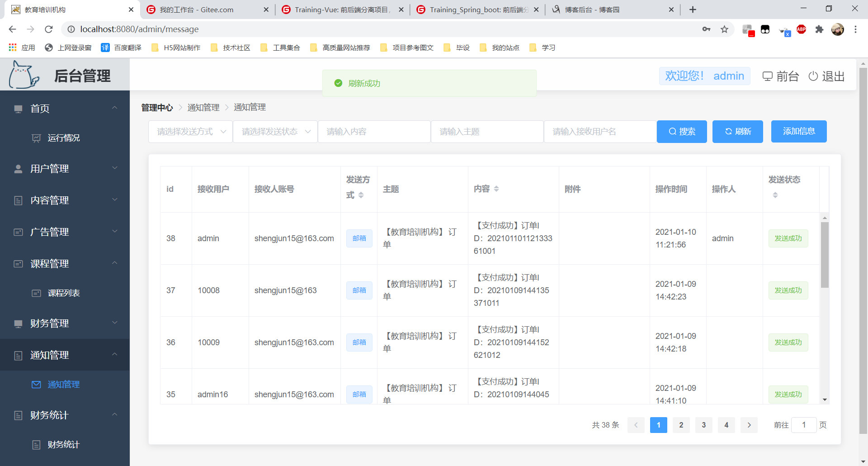
Task: Click the 财务统计 parent menu icon
Action: [18, 415]
